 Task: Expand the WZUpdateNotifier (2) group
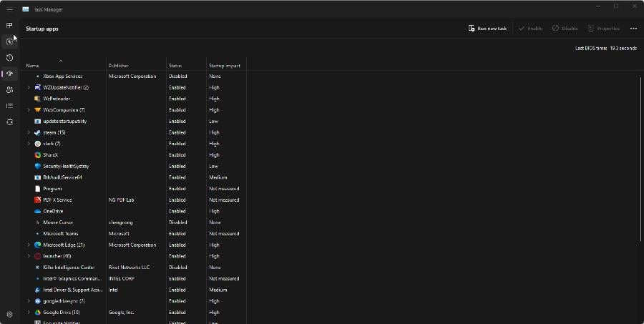pyautogui.click(x=29, y=87)
